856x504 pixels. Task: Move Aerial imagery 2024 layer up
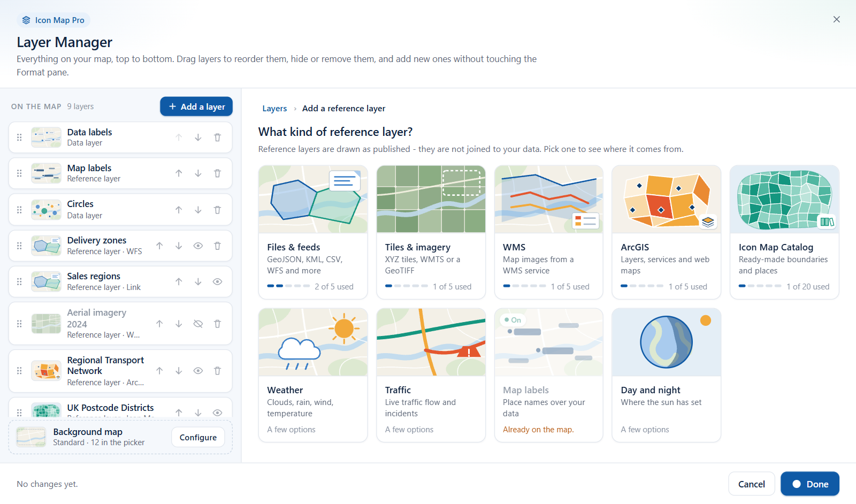(159, 324)
